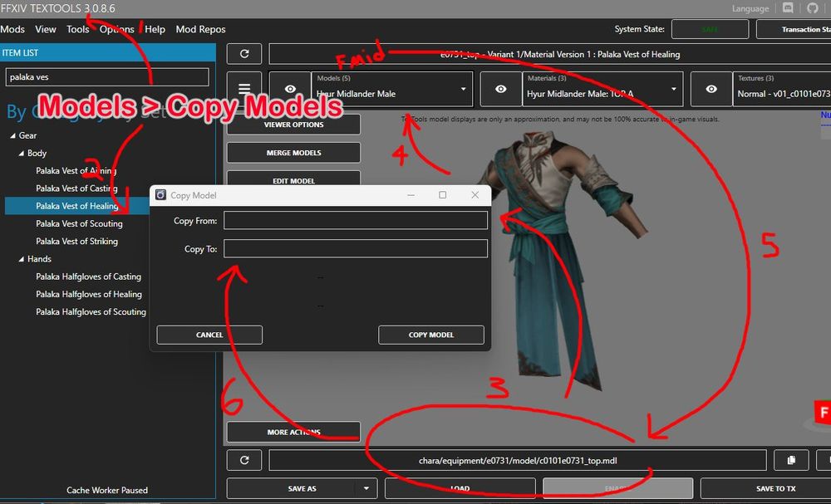Open the hamburger menu icon beside Models
The width and height of the screenshot is (831, 504).
244,89
